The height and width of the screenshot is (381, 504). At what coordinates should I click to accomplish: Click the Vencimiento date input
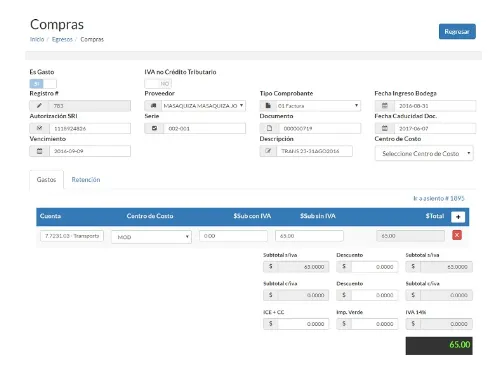tap(90, 151)
